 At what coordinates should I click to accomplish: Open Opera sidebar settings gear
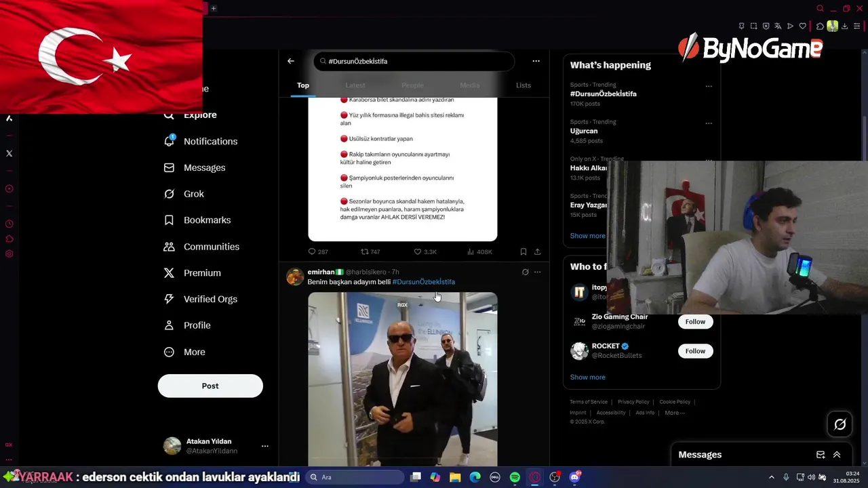9,254
